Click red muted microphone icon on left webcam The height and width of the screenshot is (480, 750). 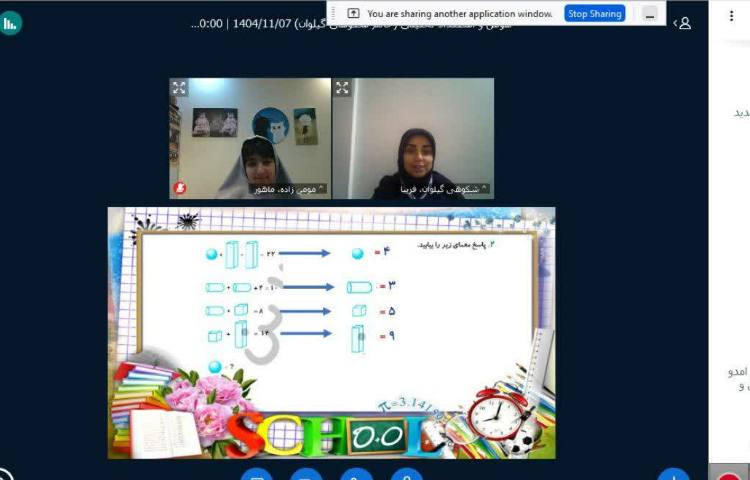coord(180,187)
